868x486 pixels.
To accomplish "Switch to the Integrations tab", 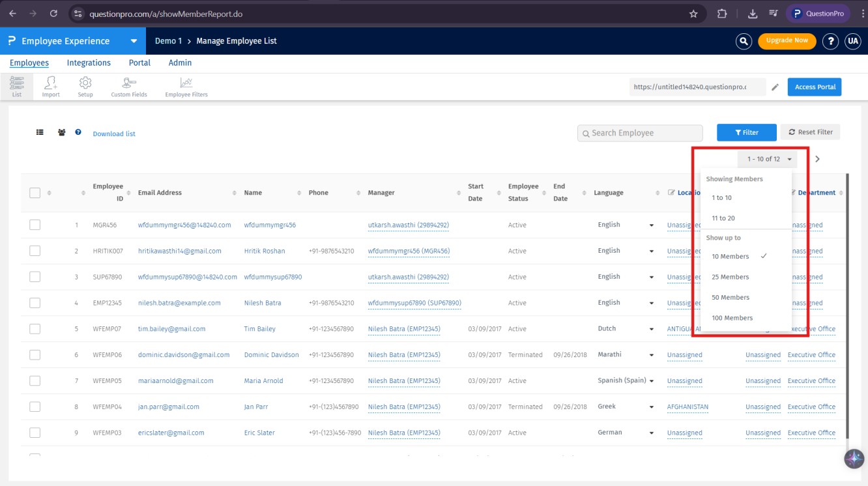I will pos(89,63).
